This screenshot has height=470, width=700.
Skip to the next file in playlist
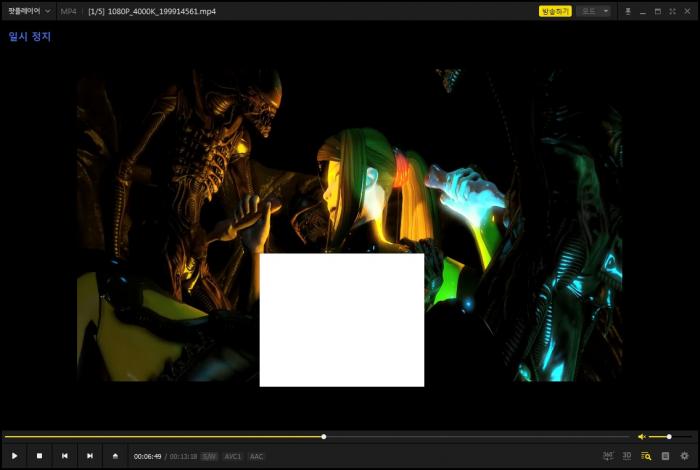[x=90, y=456]
